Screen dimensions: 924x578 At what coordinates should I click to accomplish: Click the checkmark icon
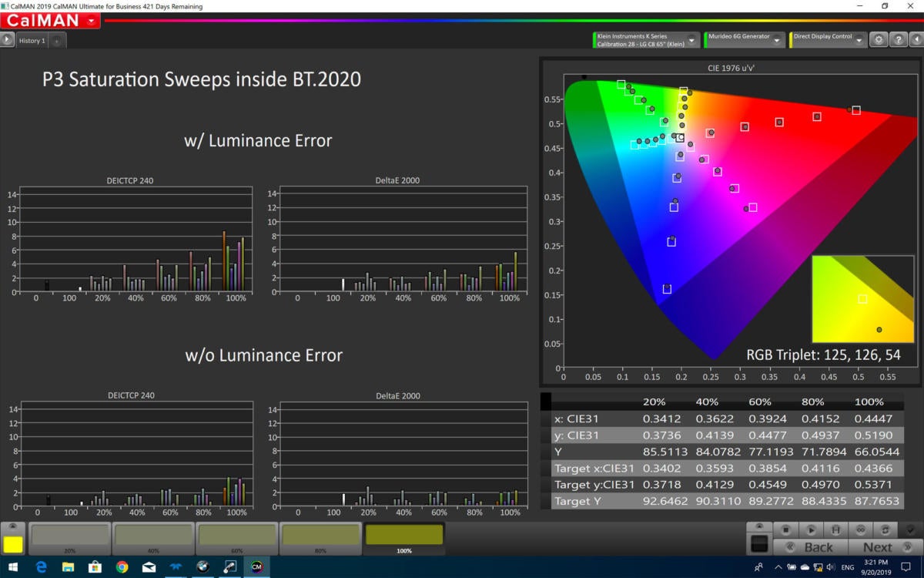tap(911, 530)
